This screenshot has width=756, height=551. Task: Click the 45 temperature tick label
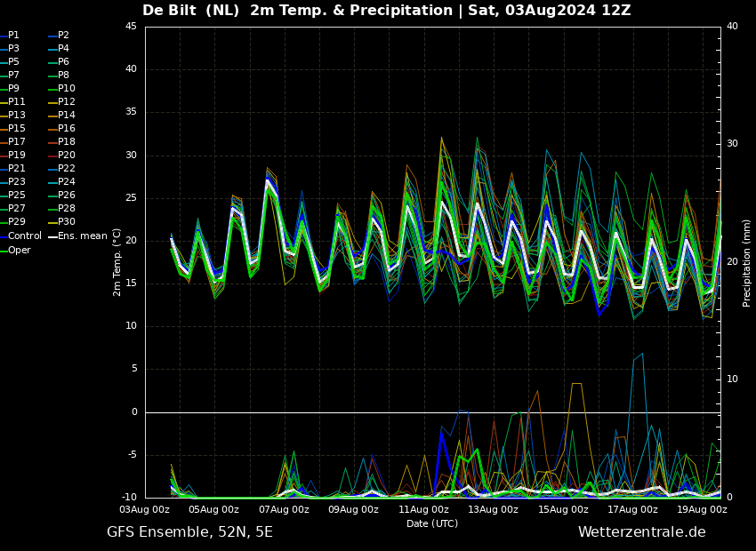131,26
